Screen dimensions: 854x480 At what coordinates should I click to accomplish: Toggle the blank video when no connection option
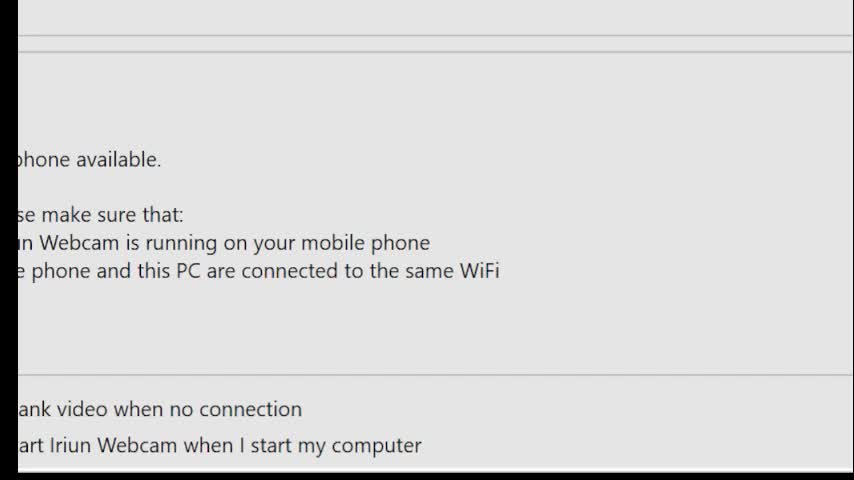coord(160,409)
